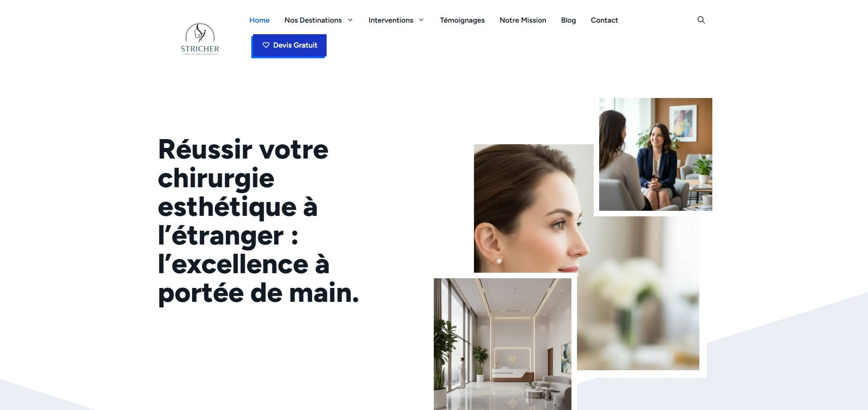Select the blurred flowers background image
This screenshot has width=868, height=410.
(x=638, y=294)
